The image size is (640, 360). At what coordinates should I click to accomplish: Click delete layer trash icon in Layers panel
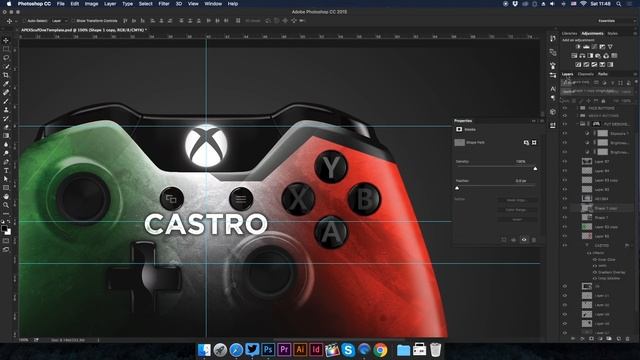coord(628,339)
